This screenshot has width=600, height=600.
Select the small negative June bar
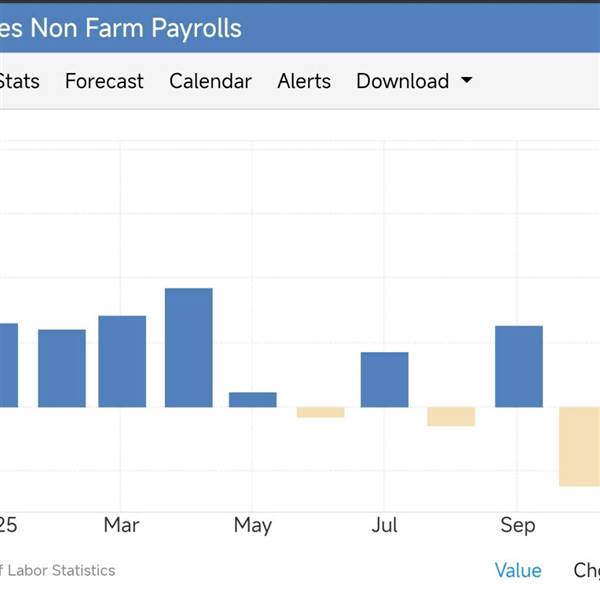tap(320, 412)
